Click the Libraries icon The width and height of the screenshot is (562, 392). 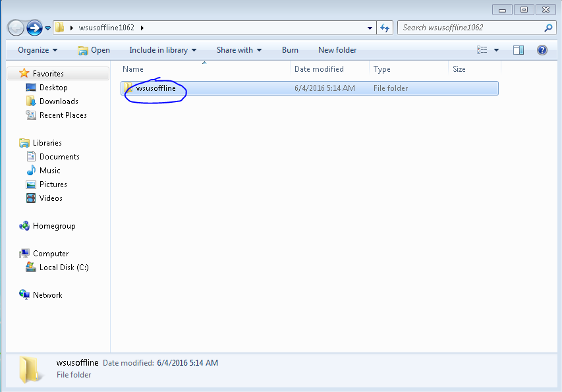(x=24, y=143)
